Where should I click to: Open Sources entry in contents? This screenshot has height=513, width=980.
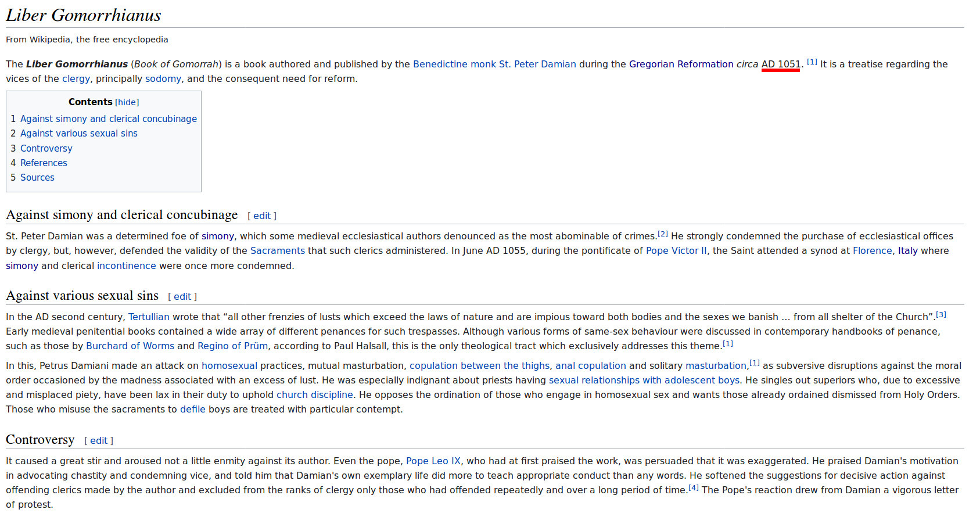pyautogui.click(x=37, y=177)
